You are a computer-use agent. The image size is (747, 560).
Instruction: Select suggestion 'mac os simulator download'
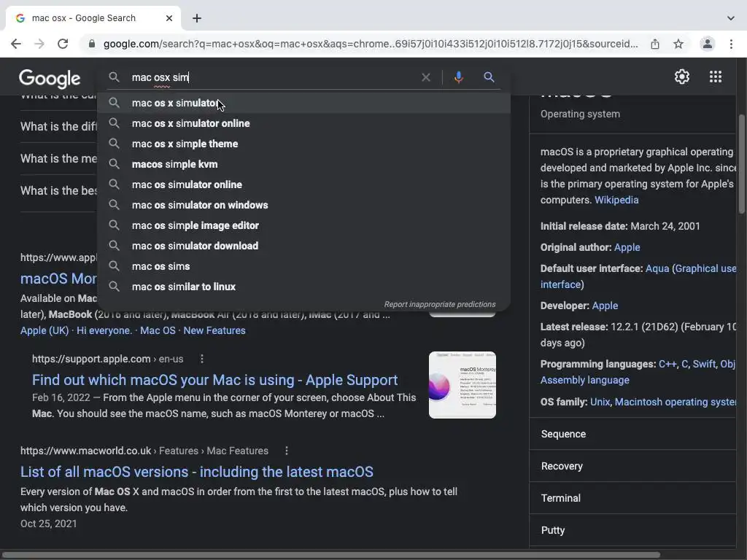point(304,246)
